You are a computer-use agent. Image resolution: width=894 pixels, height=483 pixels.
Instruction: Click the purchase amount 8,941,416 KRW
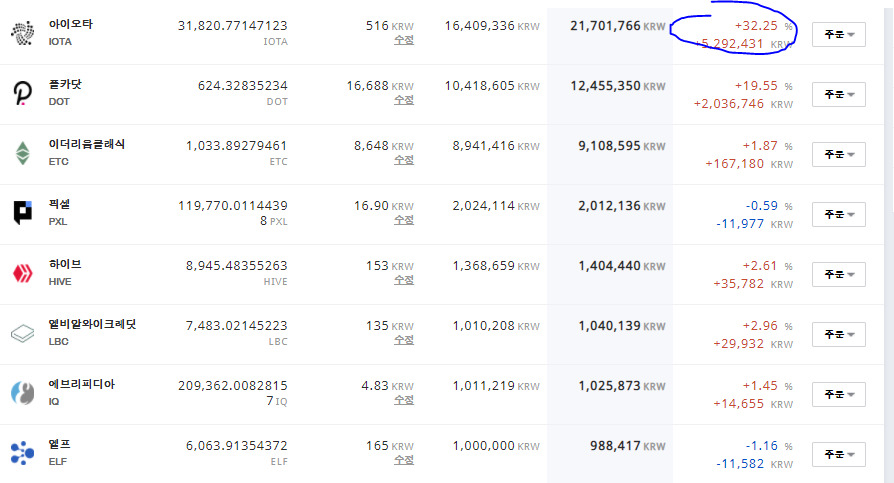(496, 145)
